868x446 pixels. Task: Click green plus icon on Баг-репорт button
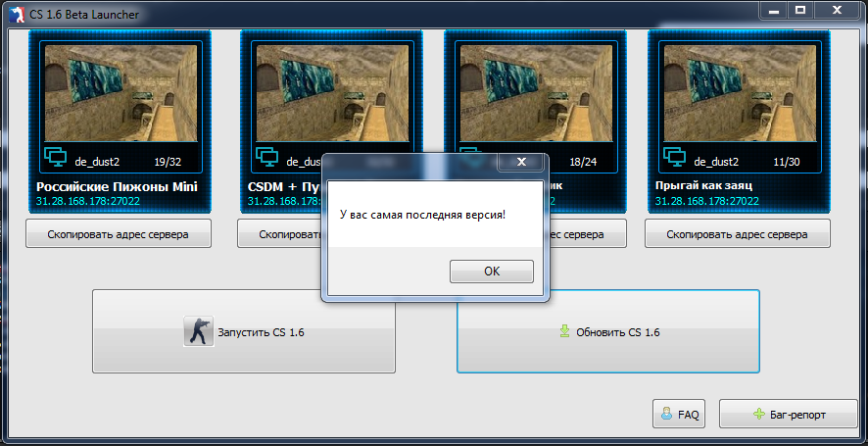[x=759, y=414]
